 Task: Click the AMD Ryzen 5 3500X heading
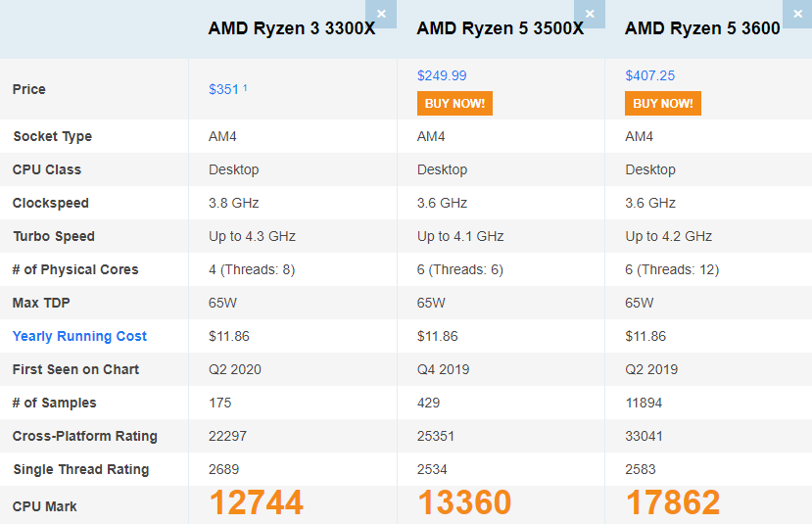[x=501, y=28]
